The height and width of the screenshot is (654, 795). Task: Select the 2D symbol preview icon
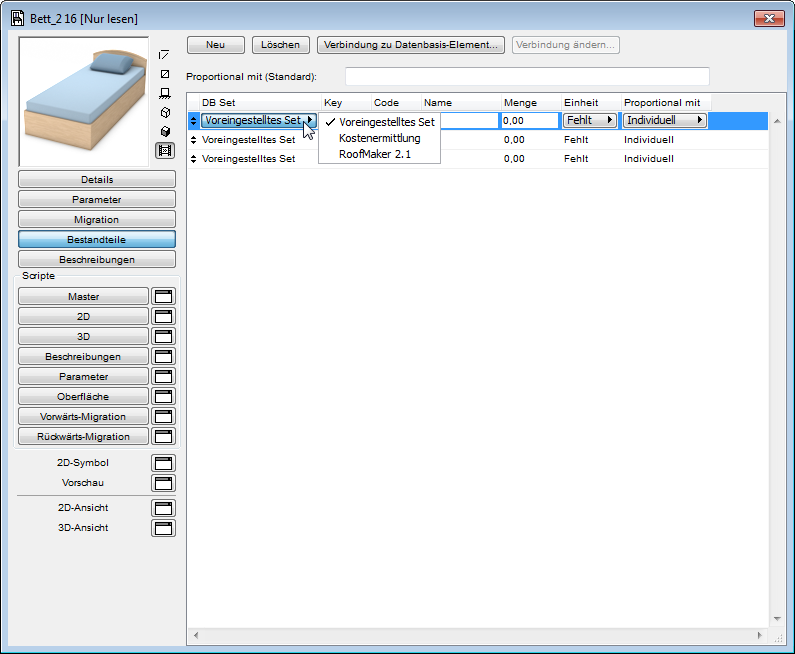164,55
